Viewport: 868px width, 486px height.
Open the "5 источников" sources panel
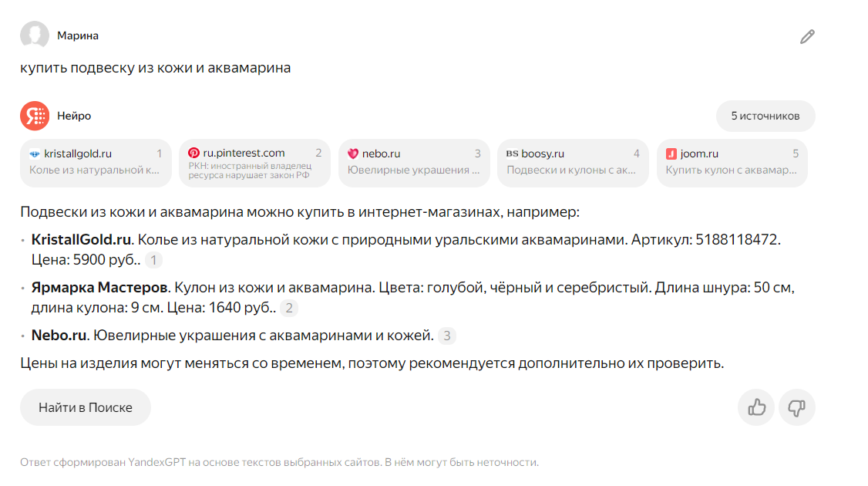click(765, 115)
